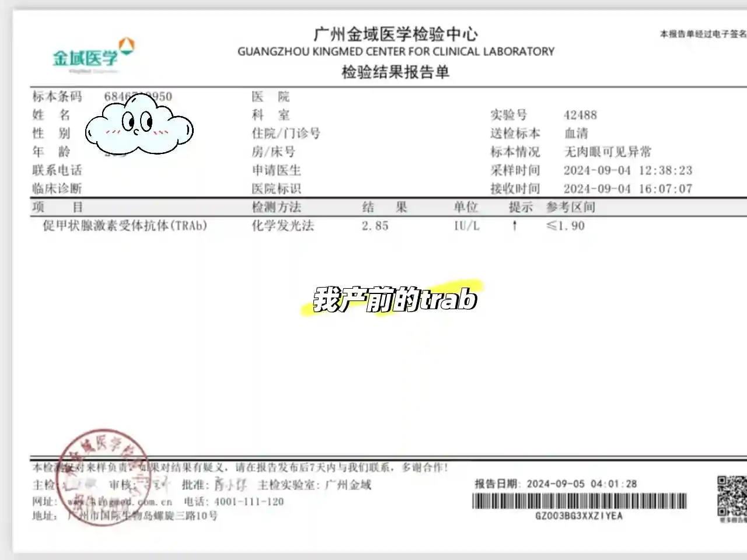Screen dimensions: 747x560
Task: Click the upward arrow abnormal-result indicator
Action: (514, 226)
